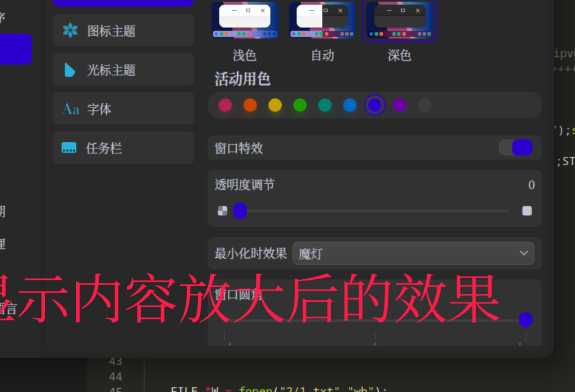This screenshot has height=392, width=575.
Task: Select the highlighted purple-blue accent color
Action: [x=374, y=105]
